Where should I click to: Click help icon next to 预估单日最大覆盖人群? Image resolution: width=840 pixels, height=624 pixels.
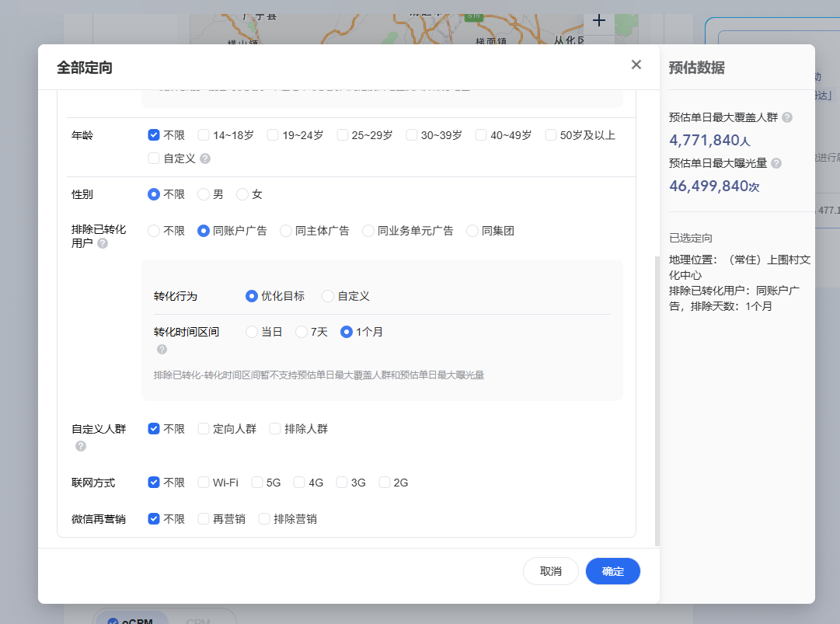click(787, 117)
